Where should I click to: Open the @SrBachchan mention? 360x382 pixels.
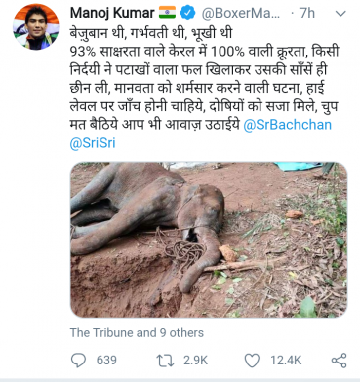point(287,125)
